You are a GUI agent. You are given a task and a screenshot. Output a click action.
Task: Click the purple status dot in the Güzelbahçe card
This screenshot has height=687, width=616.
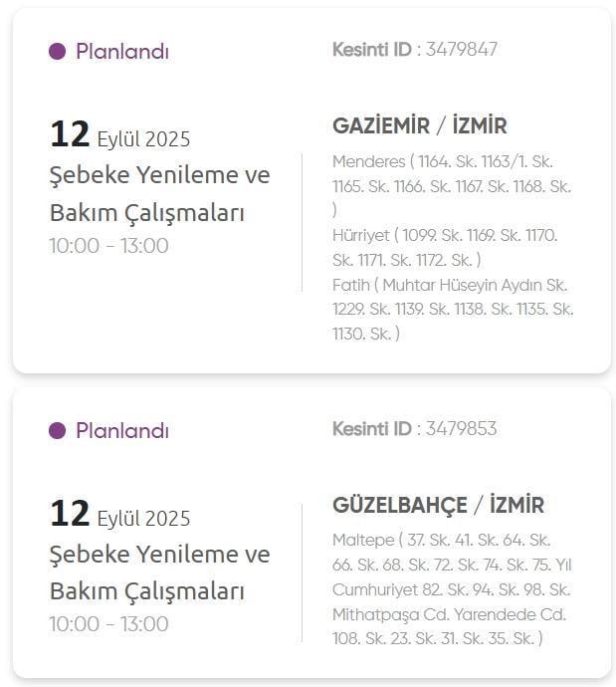click(57, 431)
